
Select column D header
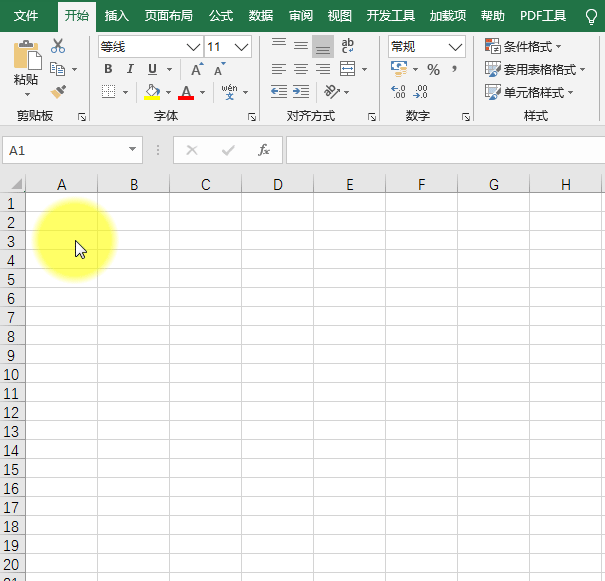point(278,184)
